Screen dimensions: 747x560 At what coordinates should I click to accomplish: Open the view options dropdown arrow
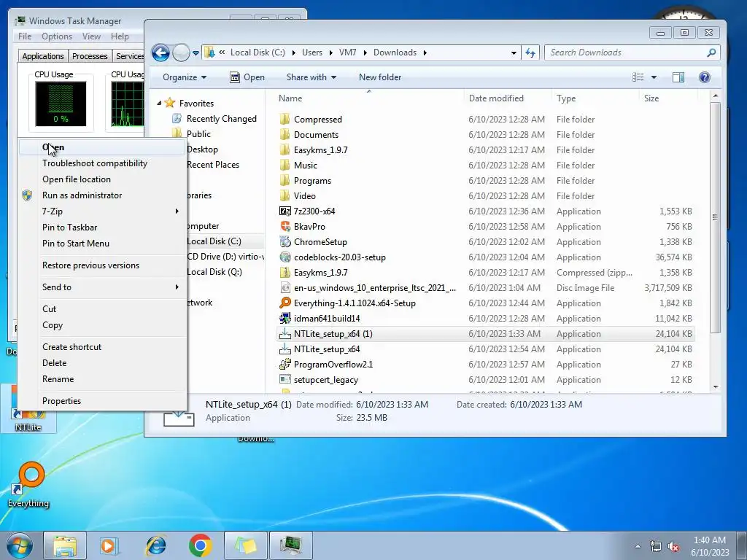(654, 77)
